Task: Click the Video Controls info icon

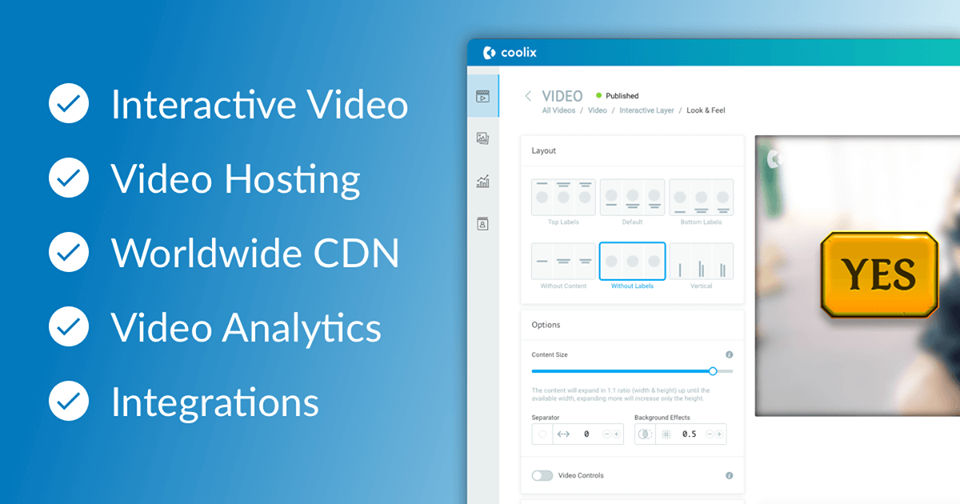Action: point(729,475)
